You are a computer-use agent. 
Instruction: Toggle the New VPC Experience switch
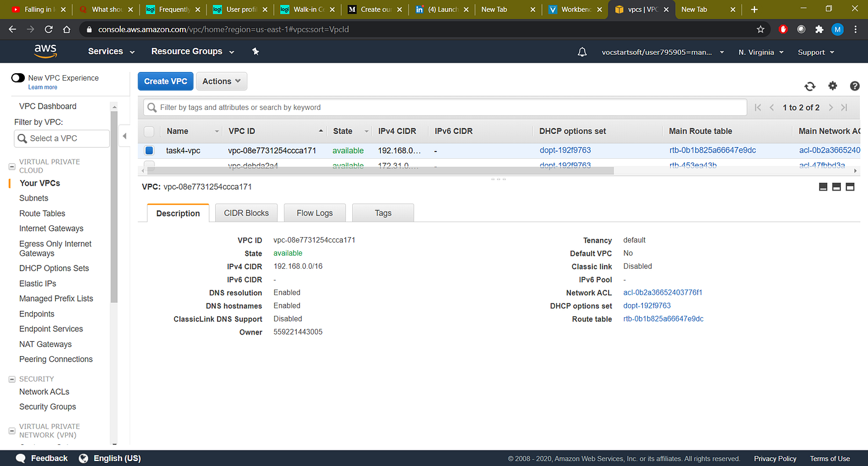tap(18, 78)
